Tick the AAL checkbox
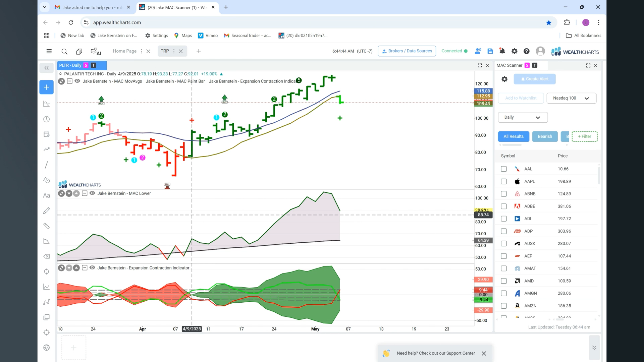Screen dimensions: 644x362 pos(503,169)
